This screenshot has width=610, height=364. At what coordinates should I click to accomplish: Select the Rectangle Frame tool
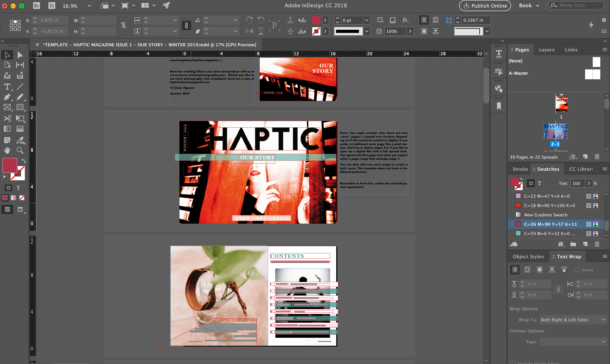pyautogui.click(x=7, y=107)
